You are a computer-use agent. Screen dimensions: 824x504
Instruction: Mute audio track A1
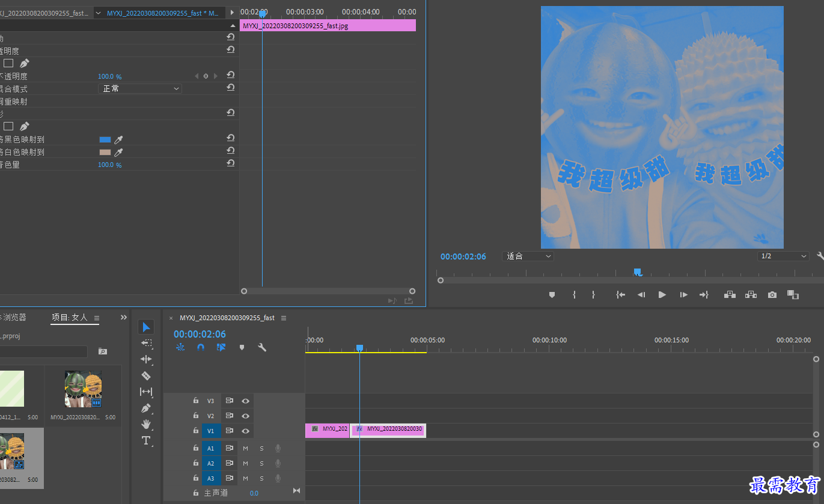(245, 448)
